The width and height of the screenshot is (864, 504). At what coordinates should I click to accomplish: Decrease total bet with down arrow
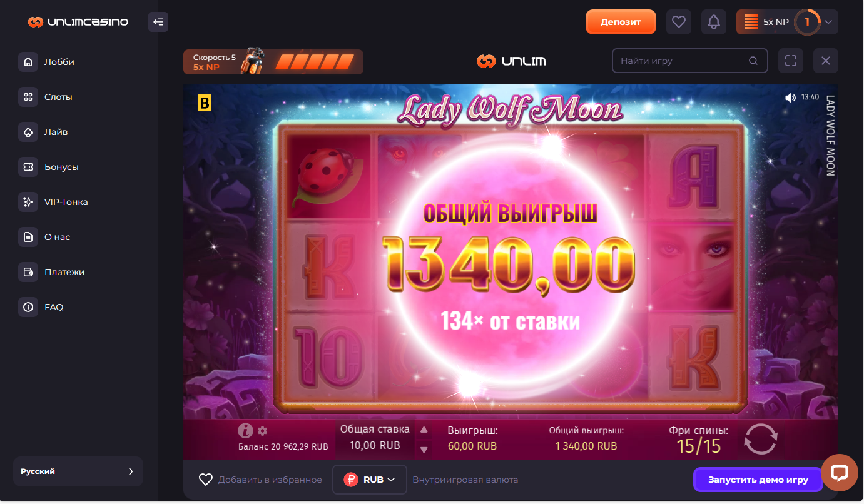click(424, 450)
